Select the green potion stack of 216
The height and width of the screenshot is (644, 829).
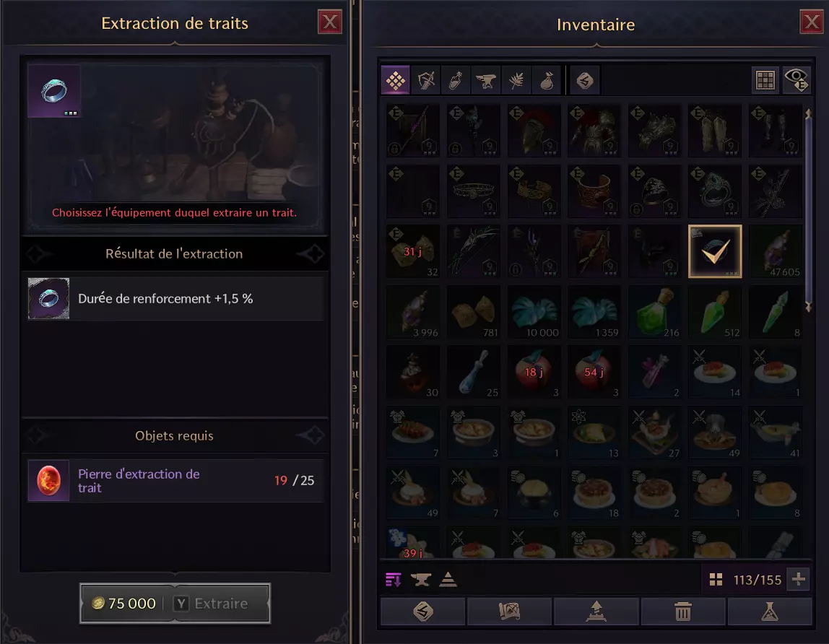[654, 312]
